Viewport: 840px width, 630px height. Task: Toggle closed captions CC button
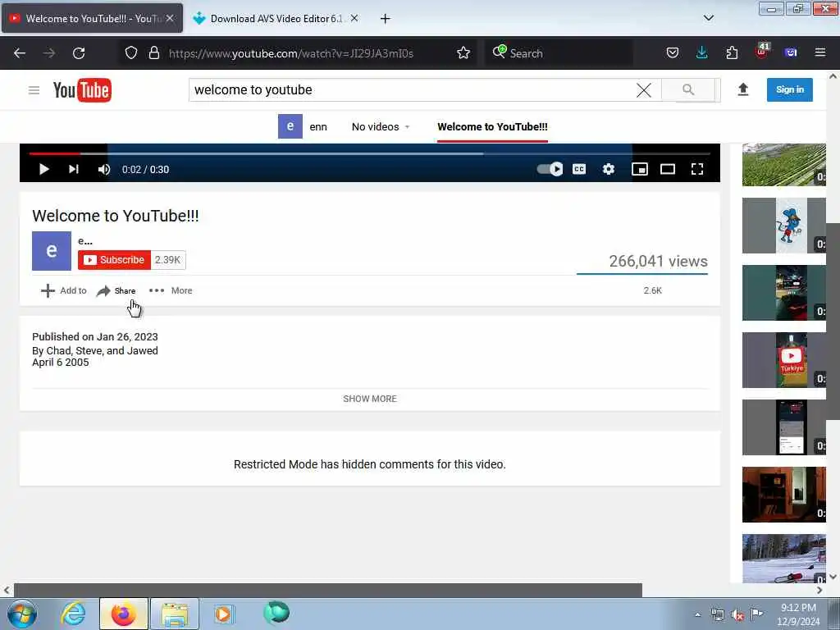pyautogui.click(x=579, y=169)
